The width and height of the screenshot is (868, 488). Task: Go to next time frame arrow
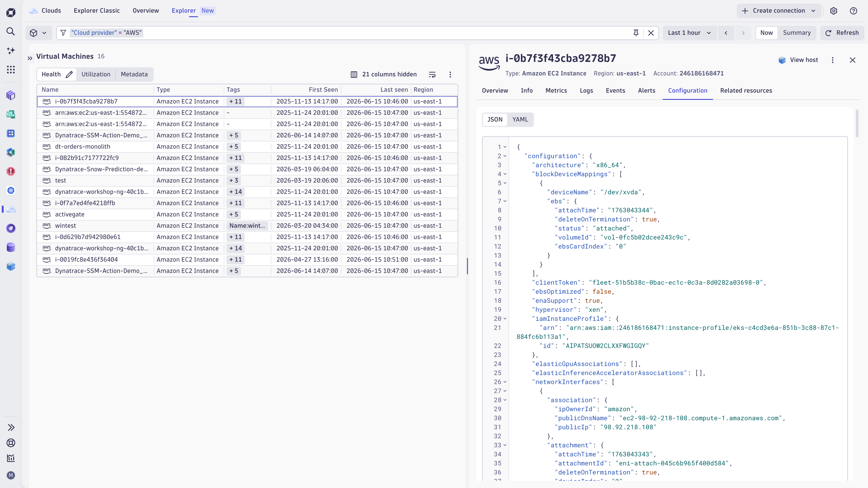pos(743,33)
